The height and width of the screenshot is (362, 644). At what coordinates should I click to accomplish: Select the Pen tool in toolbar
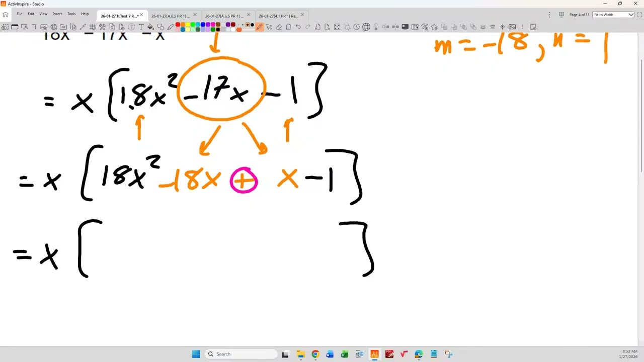[259, 27]
